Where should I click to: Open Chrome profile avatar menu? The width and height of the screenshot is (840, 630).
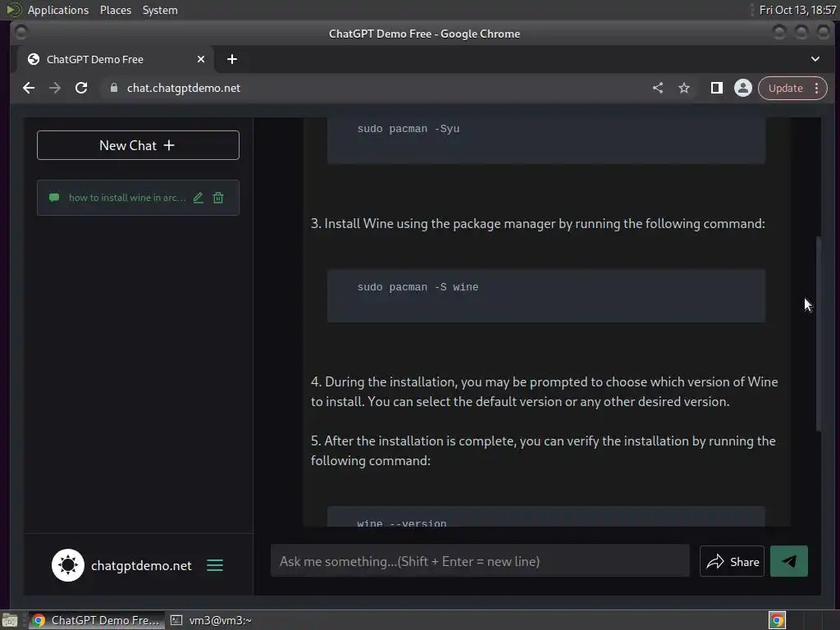(x=743, y=88)
